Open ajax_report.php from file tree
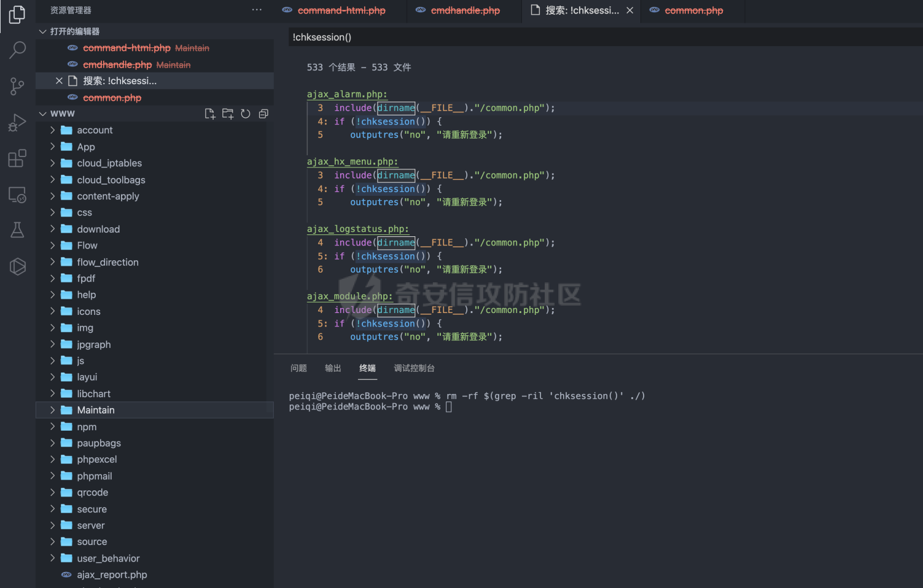Screen dimensions: 923x588 coord(112,574)
